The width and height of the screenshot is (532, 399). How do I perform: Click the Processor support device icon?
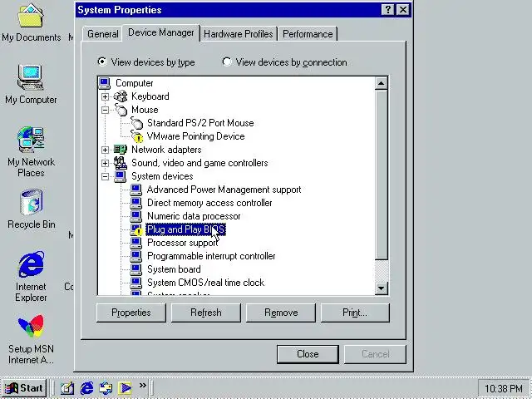point(136,243)
